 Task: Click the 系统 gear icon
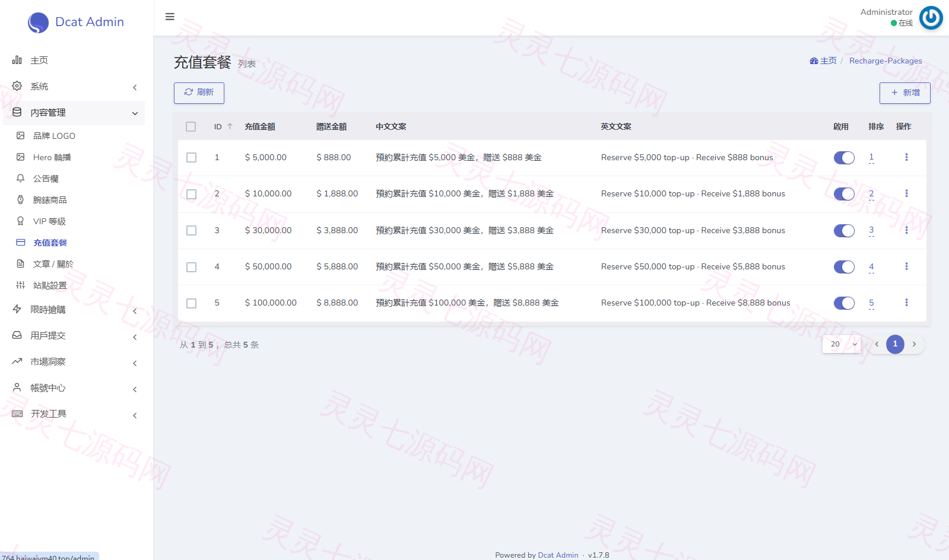click(17, 86)
